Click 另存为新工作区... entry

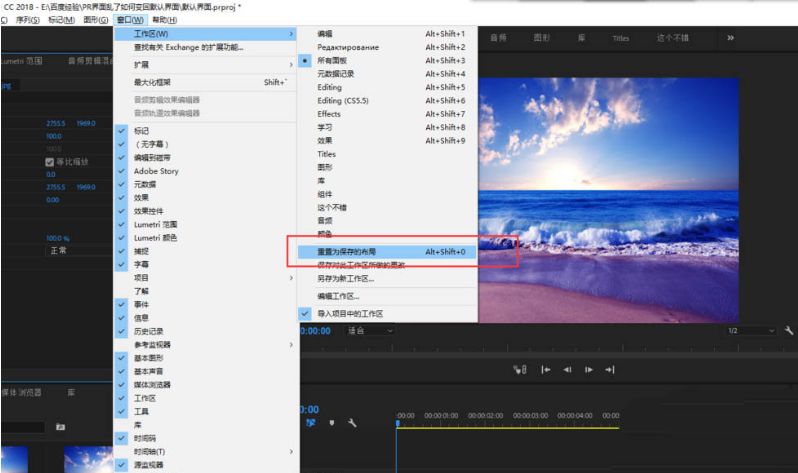coord(345,279)
